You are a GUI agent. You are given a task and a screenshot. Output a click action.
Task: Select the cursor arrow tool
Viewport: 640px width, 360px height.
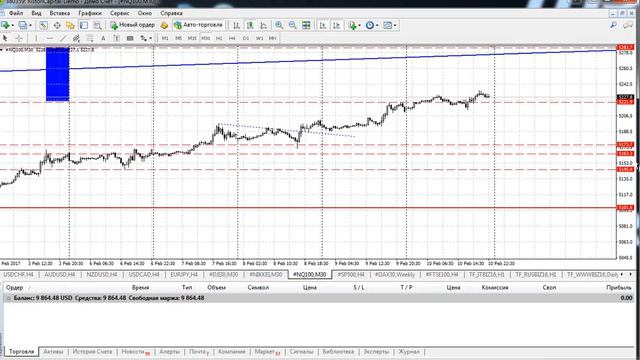(5, 38)
